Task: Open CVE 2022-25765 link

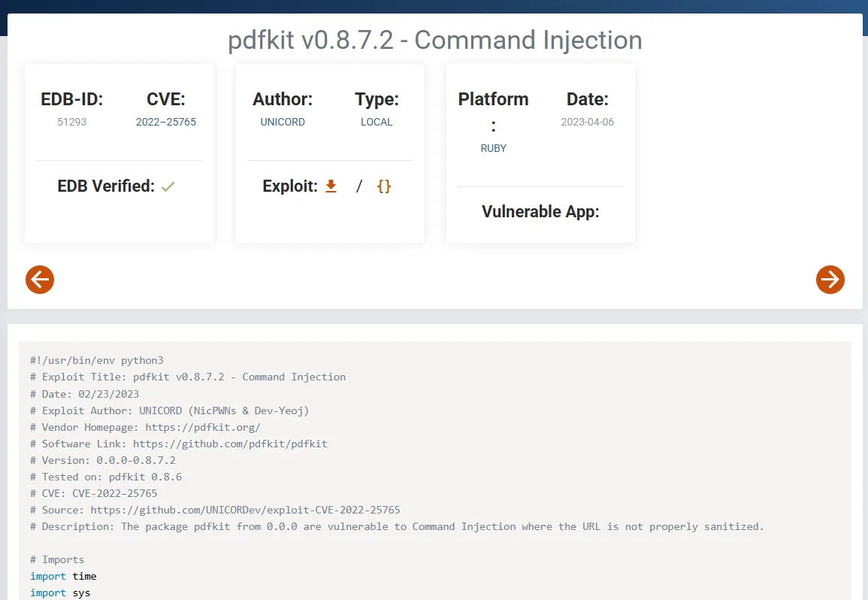Action: tap(166, 122)
